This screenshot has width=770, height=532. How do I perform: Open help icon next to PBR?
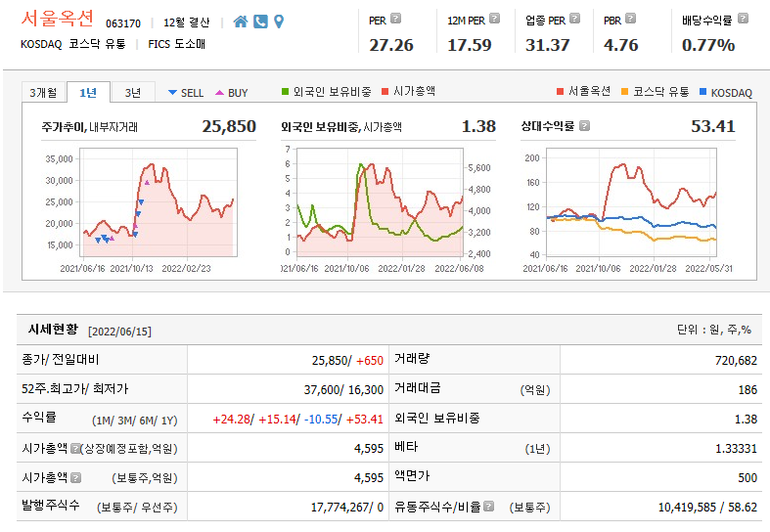(x=631, y=19)
